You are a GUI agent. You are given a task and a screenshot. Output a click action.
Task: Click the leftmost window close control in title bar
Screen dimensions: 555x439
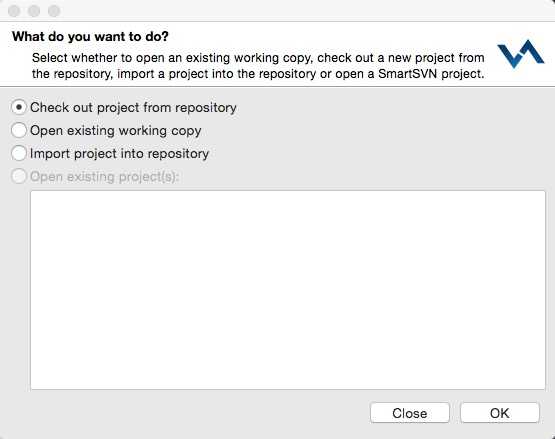pos(14,11)
